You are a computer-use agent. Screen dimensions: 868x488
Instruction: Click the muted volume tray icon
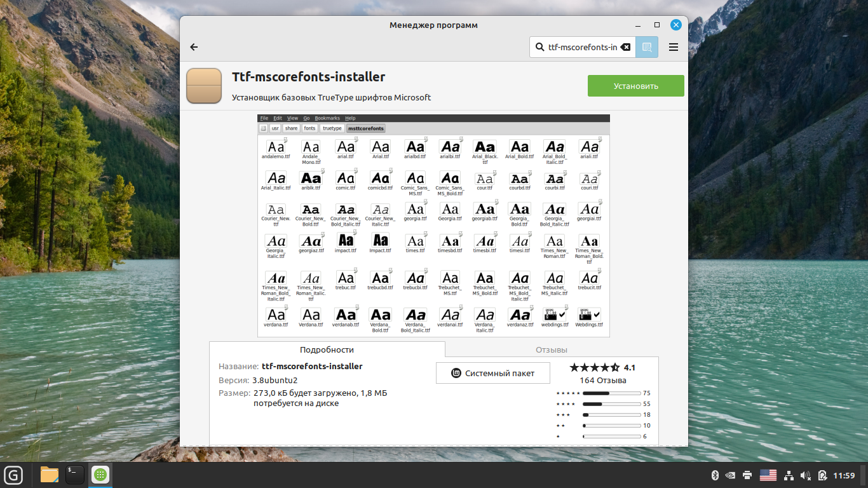click(x=806, y=475)
